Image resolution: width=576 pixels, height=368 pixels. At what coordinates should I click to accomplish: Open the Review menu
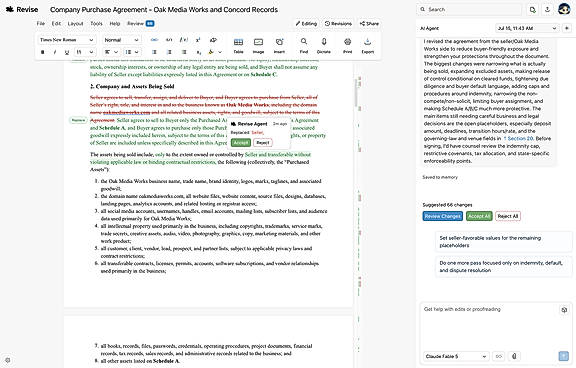click(140, 24)
